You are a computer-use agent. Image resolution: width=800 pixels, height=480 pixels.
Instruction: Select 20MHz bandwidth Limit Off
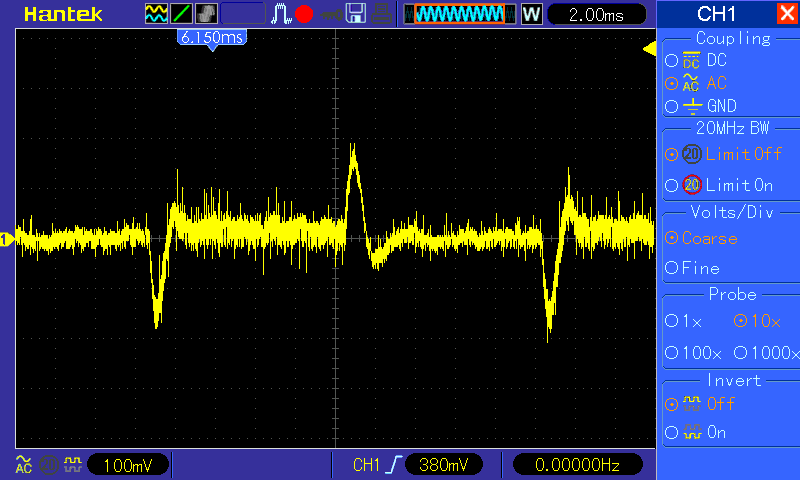(723, 154)
